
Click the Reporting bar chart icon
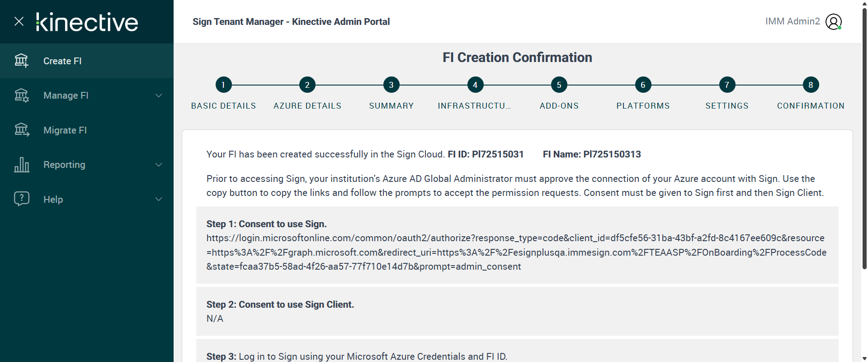tap(21, 165)
